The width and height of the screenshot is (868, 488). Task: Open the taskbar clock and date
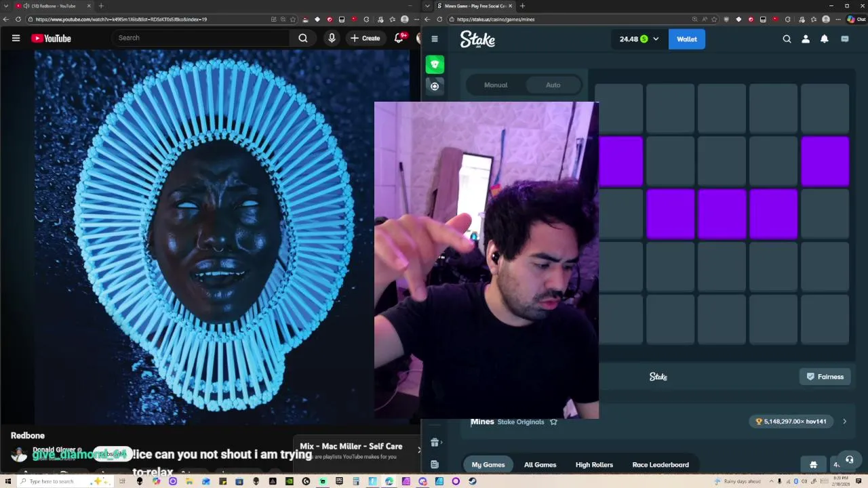point(840,481)
